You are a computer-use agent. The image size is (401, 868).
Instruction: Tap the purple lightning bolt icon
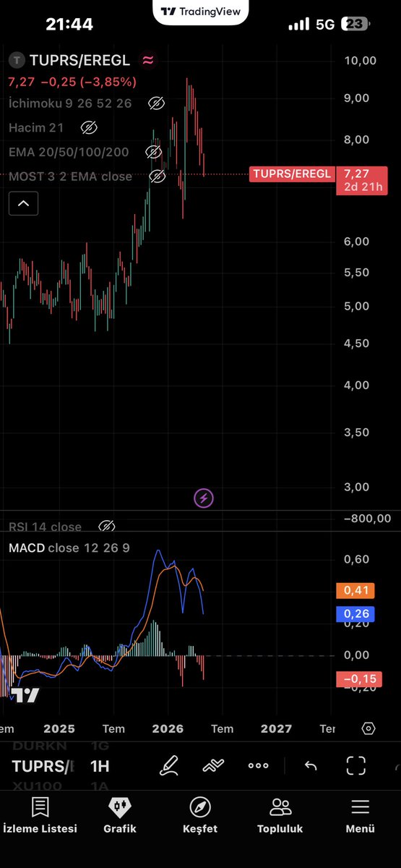tap(204, 498)
